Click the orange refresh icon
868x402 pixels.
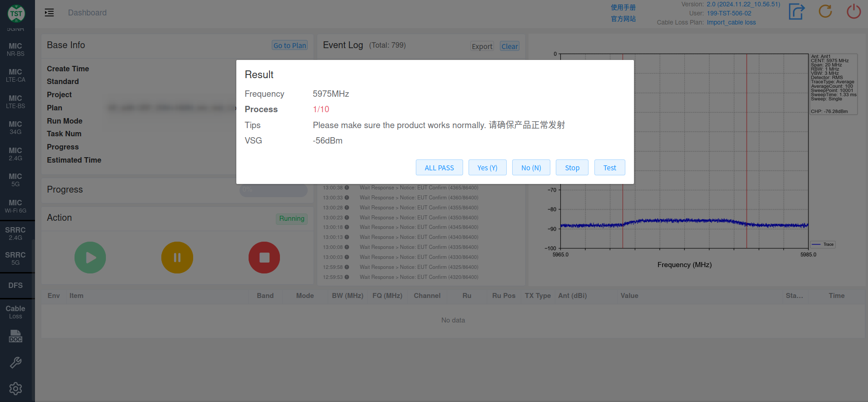click(825, 11)
